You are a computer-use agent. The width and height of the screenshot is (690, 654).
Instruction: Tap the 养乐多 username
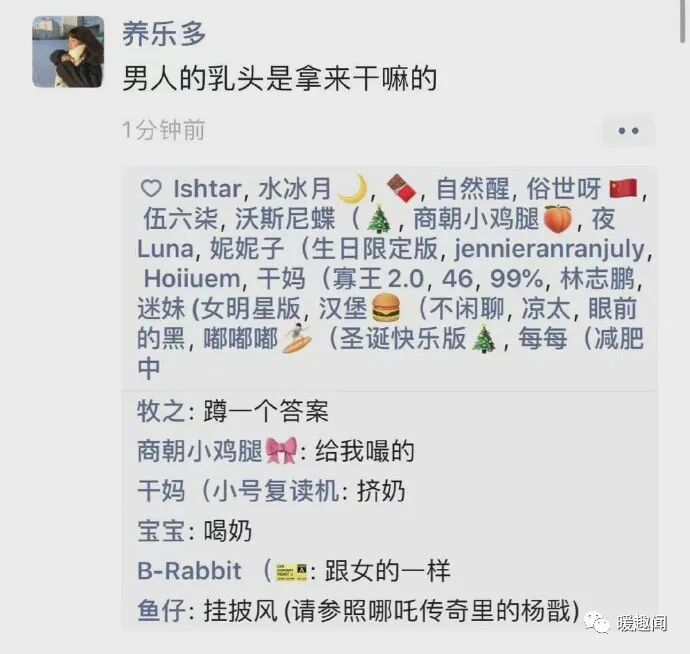[x=164, y=34]
